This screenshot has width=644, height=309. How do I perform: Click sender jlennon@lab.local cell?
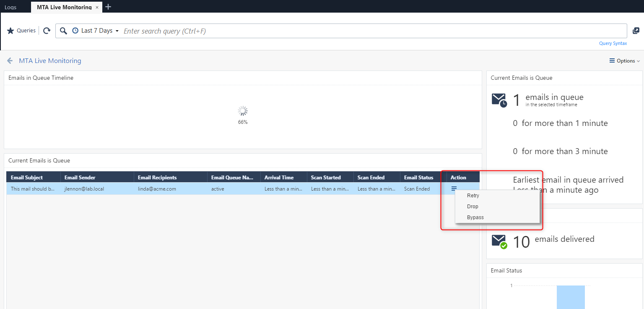(x=97, y=189)
